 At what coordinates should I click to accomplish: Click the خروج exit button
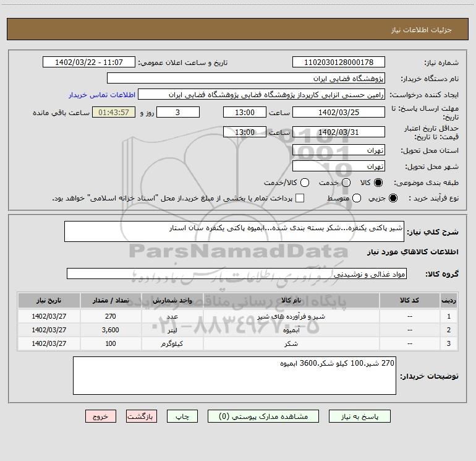[x=101, y=416]
